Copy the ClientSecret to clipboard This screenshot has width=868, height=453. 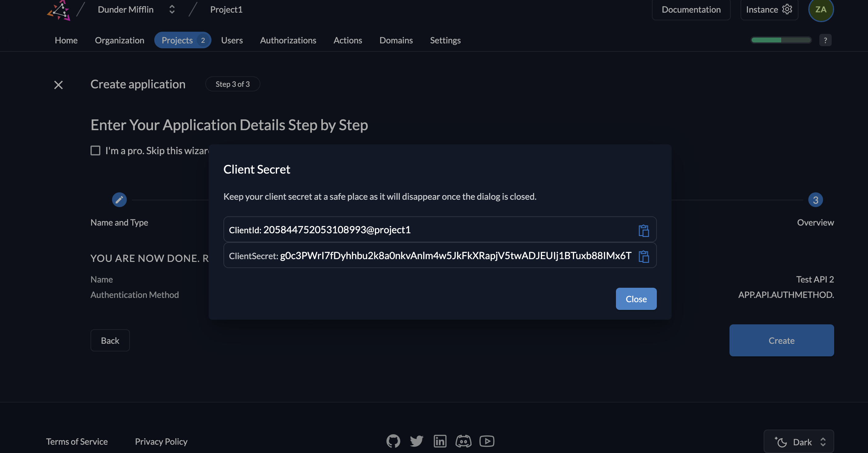point(643,255)
